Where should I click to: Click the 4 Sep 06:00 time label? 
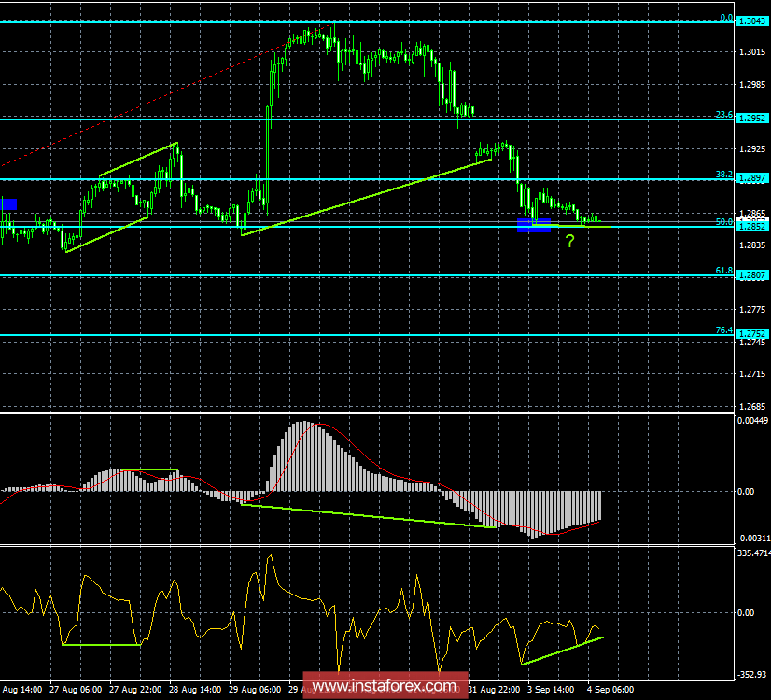[x=611, y=691]
